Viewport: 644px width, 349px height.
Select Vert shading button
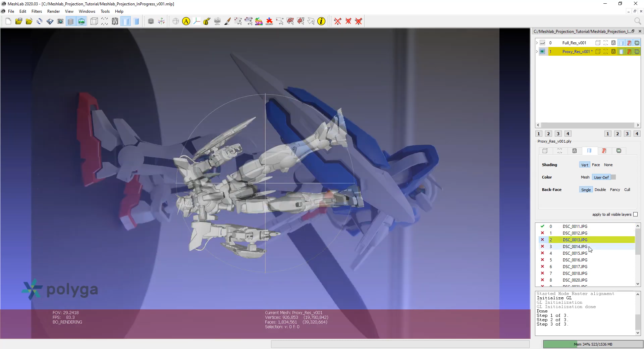585,165
